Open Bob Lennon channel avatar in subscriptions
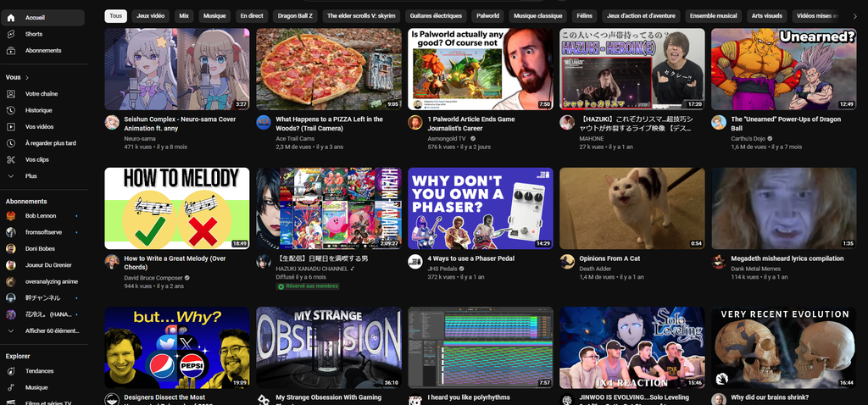 (10, 216)
